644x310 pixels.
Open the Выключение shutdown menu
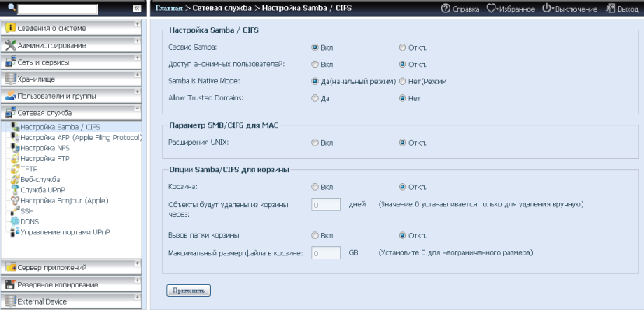click(x=576, y=9)
